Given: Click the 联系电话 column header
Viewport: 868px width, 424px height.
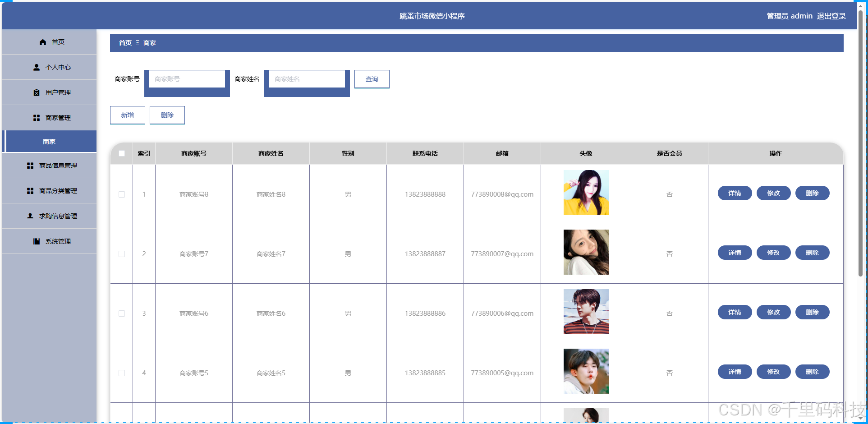Looking at the screenshot, I should [x=425, y=153].
